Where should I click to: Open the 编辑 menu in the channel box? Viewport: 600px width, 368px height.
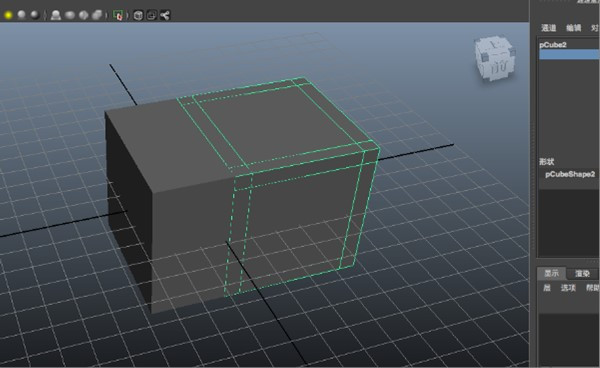coord(574,28)
